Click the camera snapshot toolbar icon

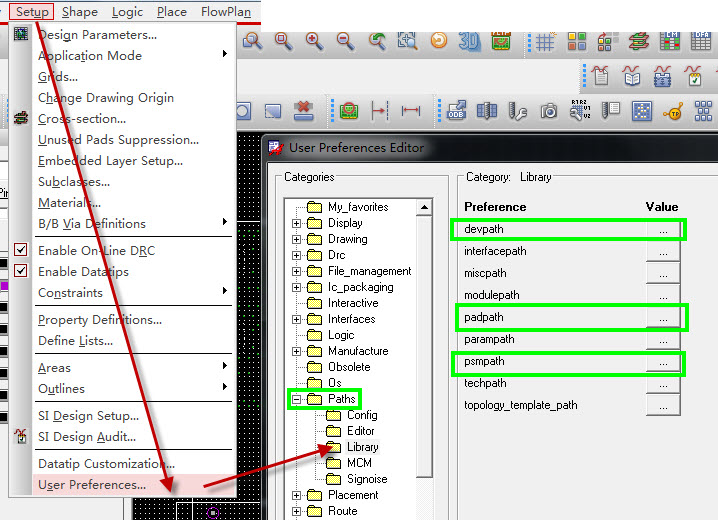point(548,111)
